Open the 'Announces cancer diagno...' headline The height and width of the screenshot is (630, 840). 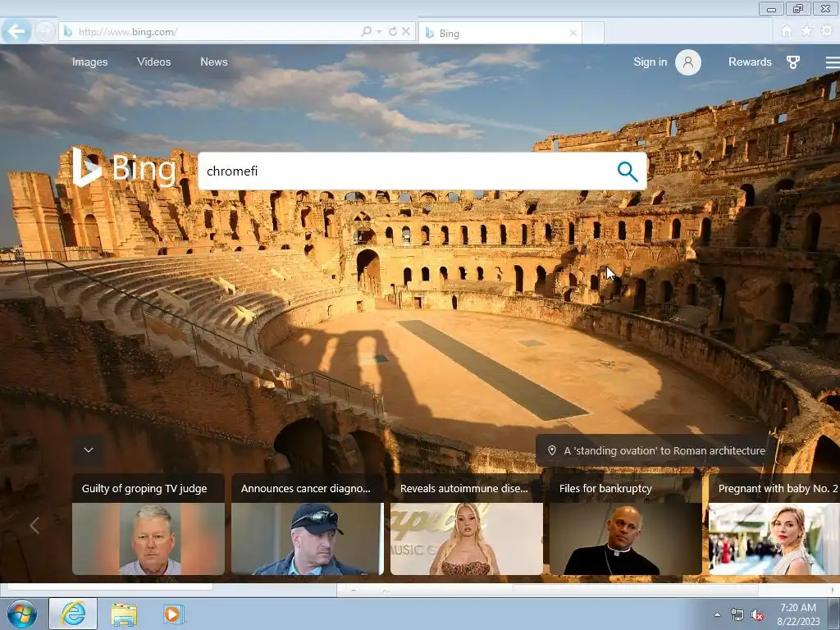pos(305,489)
